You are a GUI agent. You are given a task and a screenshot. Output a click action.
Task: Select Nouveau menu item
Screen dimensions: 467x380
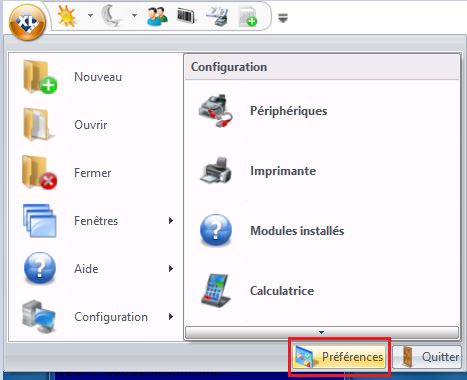pos(97,77)
